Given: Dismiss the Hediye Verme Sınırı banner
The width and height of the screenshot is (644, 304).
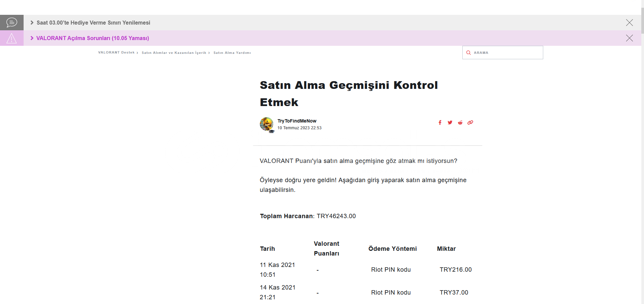Looking at the screenshot, I should click(629, 23).
